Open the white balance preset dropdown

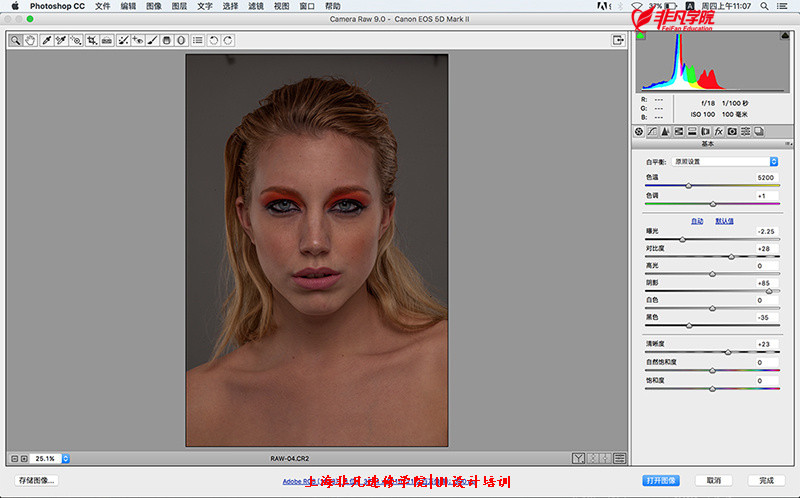click(x=725, y=162)
